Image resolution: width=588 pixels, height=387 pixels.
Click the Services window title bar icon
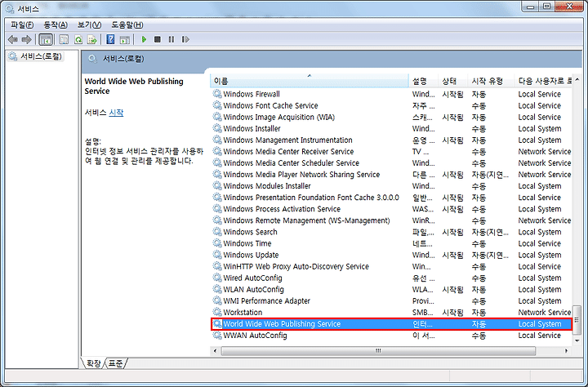pyautogui.click(x=10, y=8)
